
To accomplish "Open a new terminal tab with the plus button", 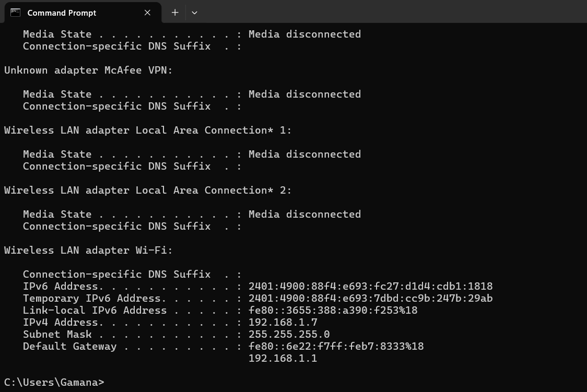I will pyautogui.click(x=175, y=13).
